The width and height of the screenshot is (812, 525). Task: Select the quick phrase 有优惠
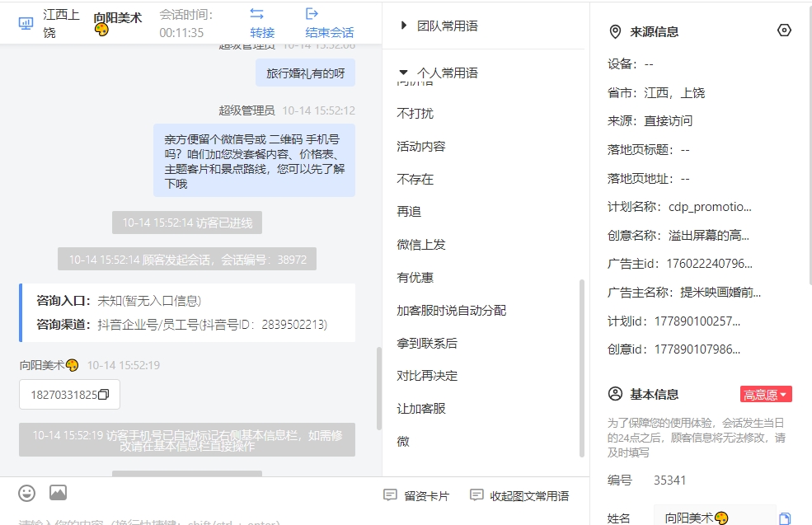415,278
